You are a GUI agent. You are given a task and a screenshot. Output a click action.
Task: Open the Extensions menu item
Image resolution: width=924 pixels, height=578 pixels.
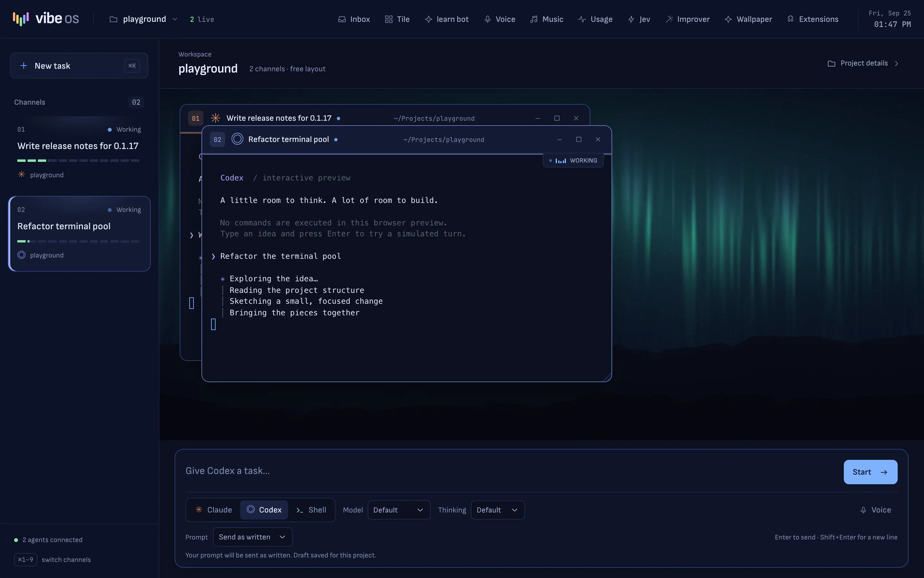click(812, 19)
